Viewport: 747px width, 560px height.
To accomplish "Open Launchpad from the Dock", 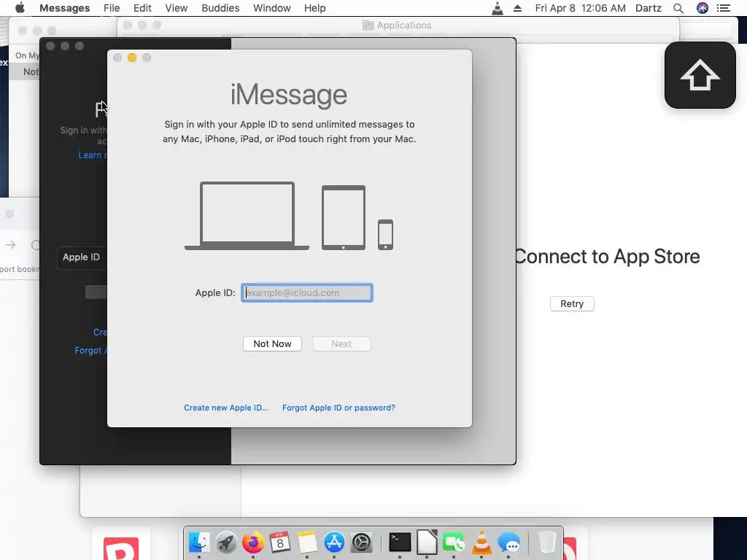I will [226, 542].
